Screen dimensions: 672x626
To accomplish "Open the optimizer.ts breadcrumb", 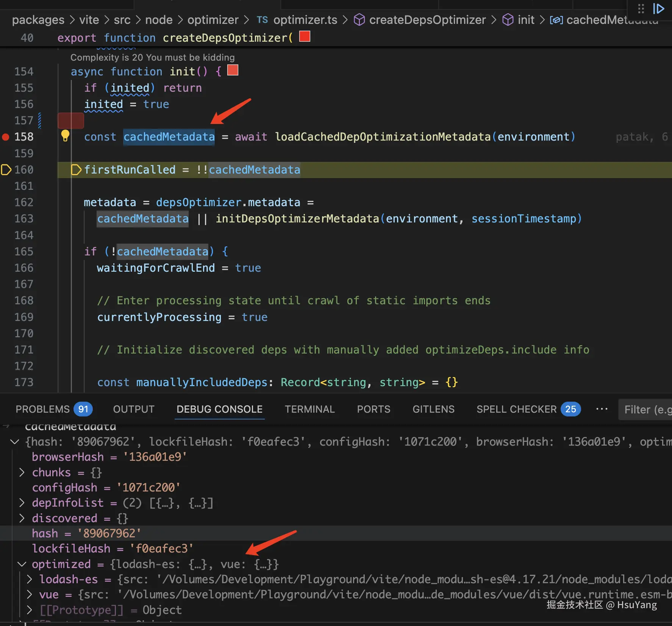I will coord(305,20).
